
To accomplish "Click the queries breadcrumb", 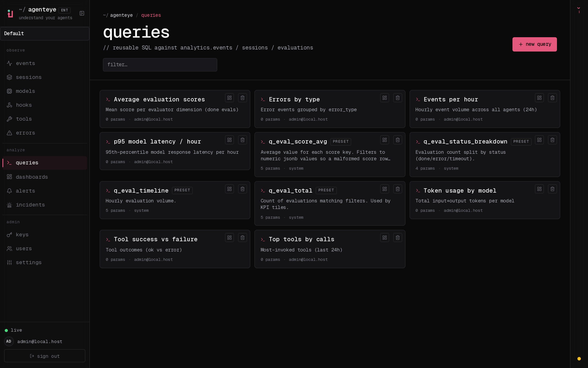I will coord(151,15).
